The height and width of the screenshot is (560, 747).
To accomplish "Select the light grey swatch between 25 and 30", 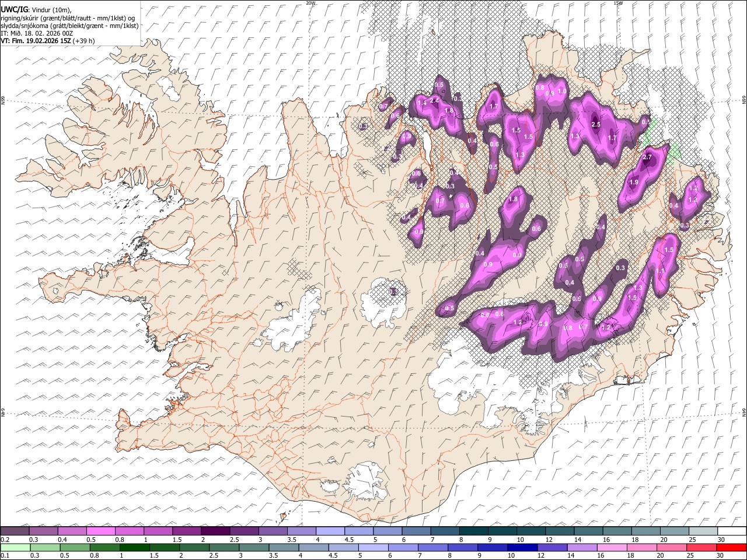I will coord(703,531).
